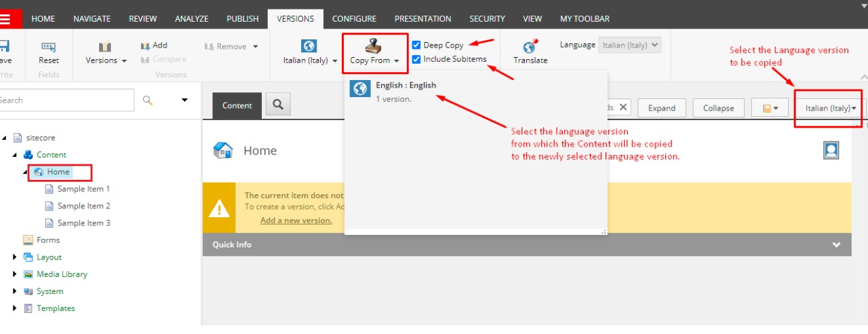Click the Copy From stamp icon

[374, 45]
